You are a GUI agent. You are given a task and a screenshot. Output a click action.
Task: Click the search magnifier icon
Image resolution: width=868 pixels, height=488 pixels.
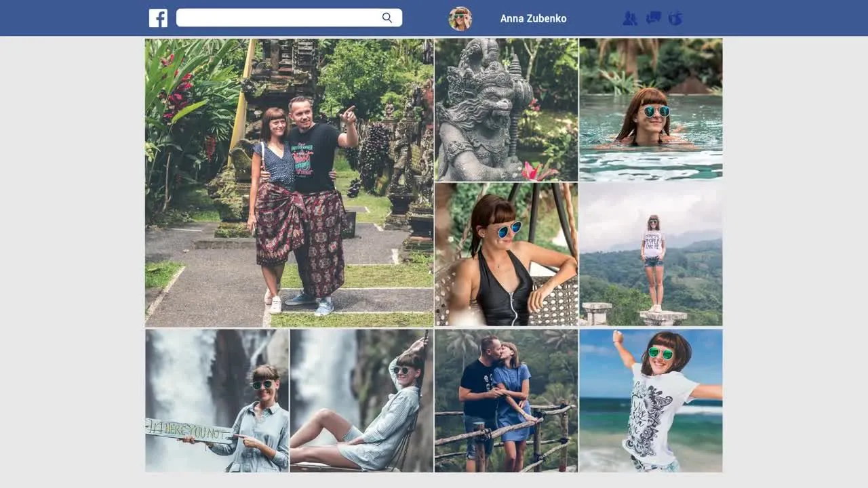pos(387,18)
